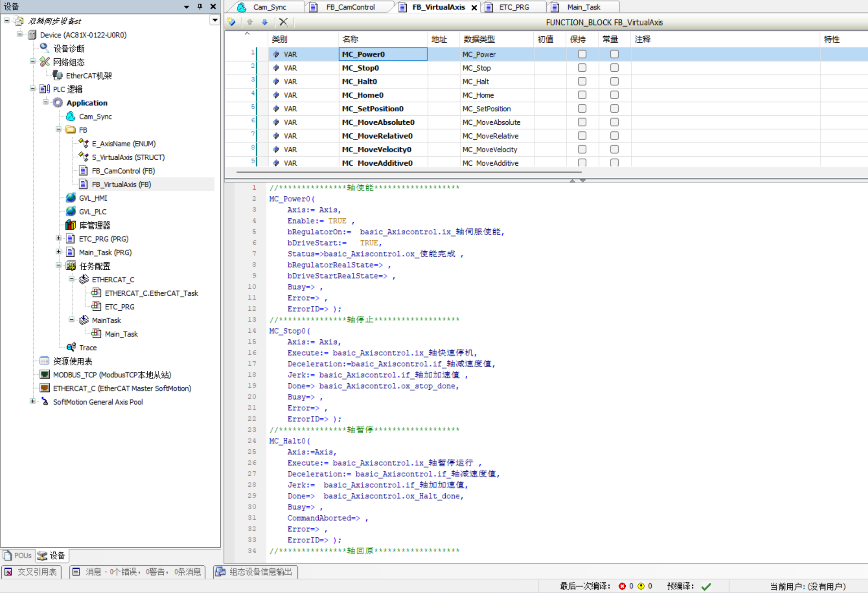This screenshot has width=868, height=593.
Task: Select the SoftMotion General Axis Pool icon
Action: pos(44,401)
